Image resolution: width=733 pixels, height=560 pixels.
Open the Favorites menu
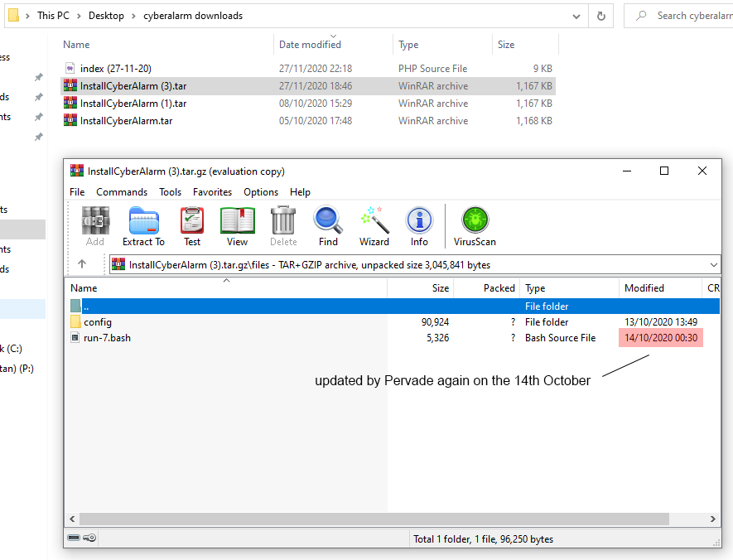[212, 192]
